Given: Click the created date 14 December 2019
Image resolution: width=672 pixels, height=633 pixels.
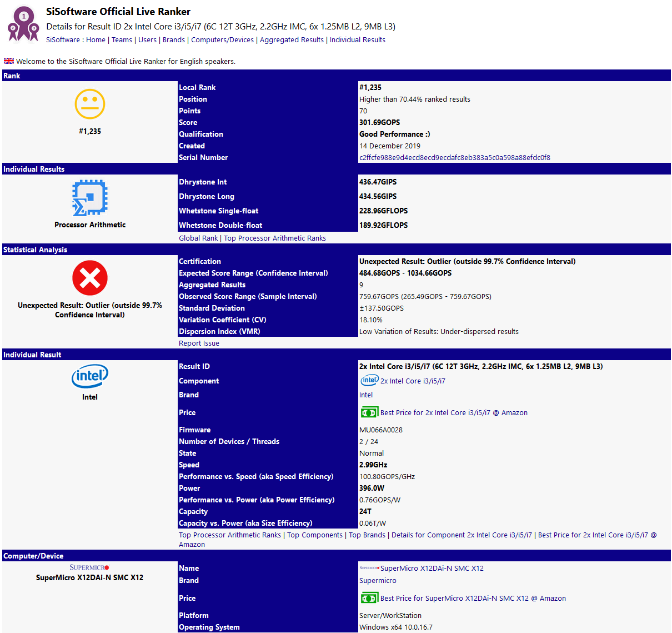Looking at the screenshot, I should 390,146.
